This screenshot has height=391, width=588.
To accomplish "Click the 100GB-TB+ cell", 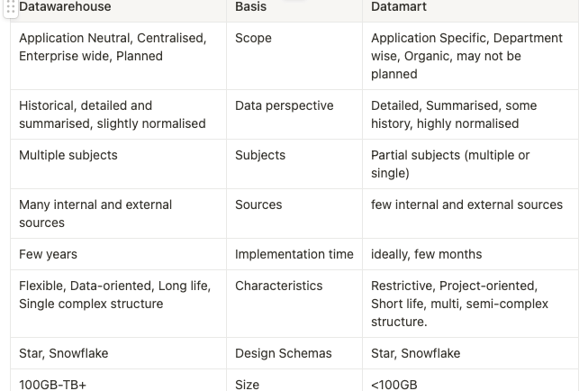I will pyautogui.click(x=119, y=380).
